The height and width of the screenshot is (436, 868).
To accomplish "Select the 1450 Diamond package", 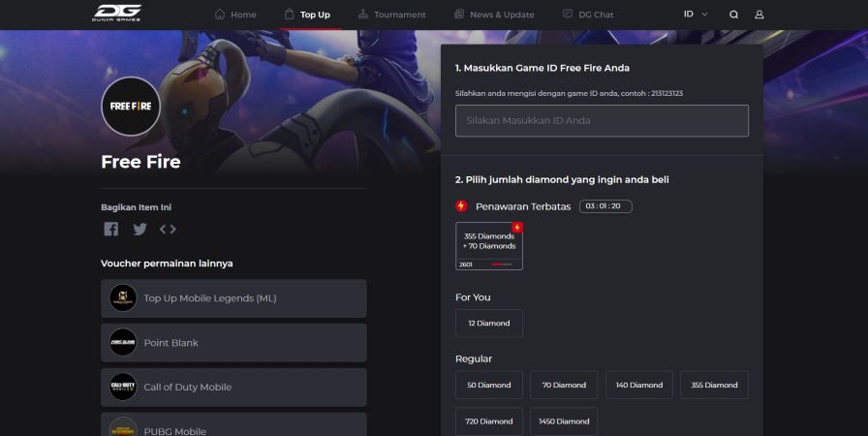I will click(x=564, y=421).
